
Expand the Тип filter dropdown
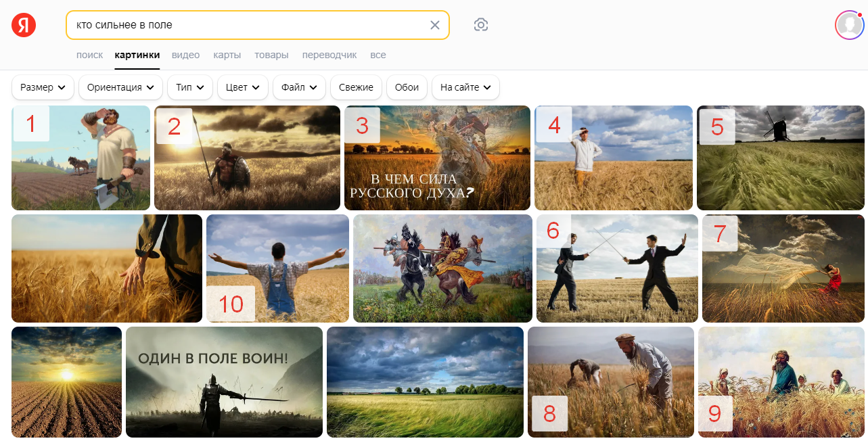190,87
